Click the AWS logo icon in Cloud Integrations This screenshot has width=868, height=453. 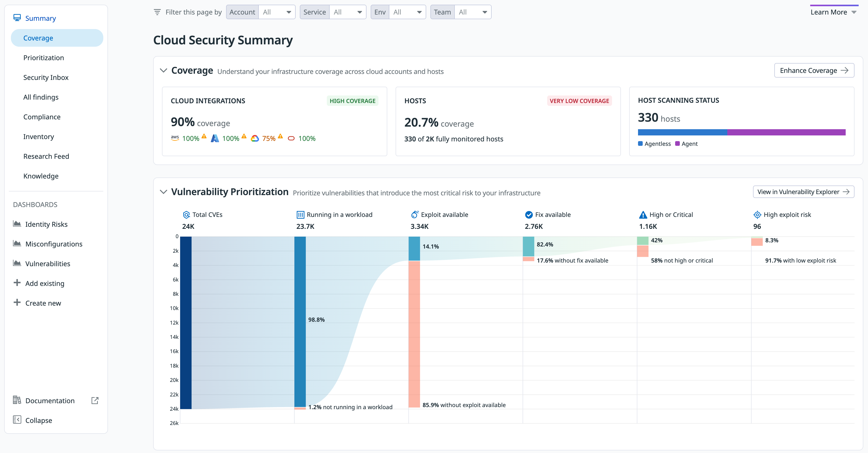(x=174, y=138)
